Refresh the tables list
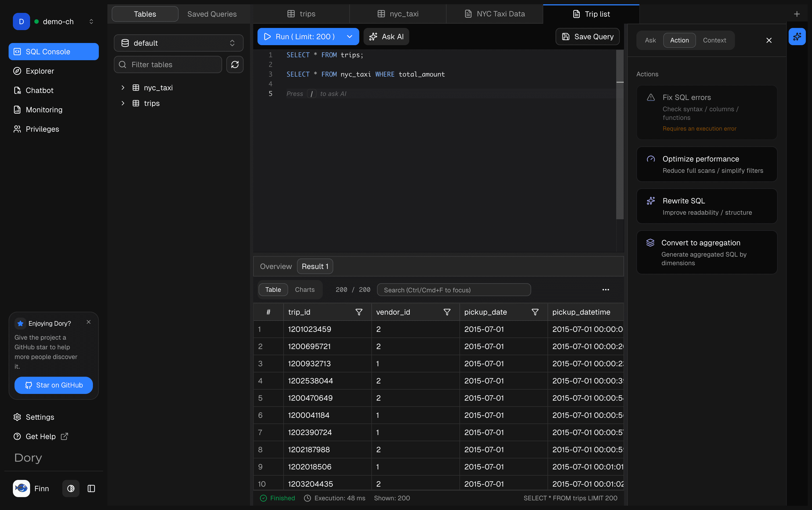812x510 pixels. coord(235,64)
